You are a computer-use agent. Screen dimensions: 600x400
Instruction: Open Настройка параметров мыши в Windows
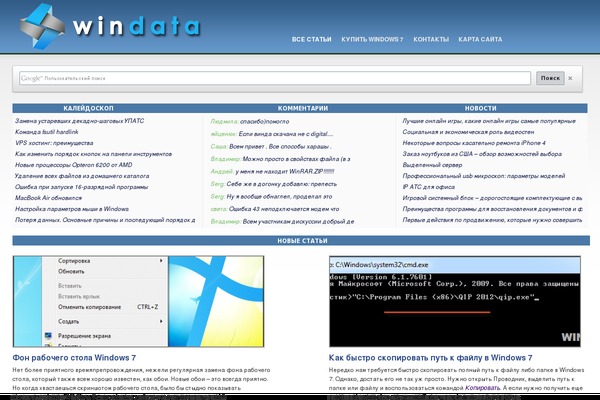pos(72,209)
